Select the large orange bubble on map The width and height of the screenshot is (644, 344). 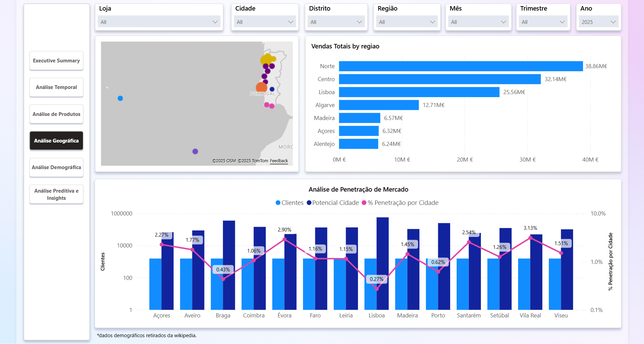point(261,87)
